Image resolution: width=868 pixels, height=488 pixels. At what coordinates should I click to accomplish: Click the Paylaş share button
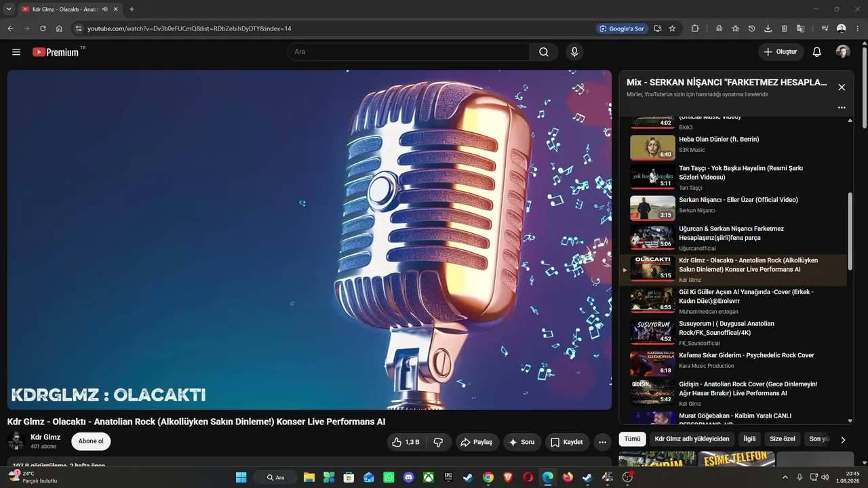coord(476,442)
